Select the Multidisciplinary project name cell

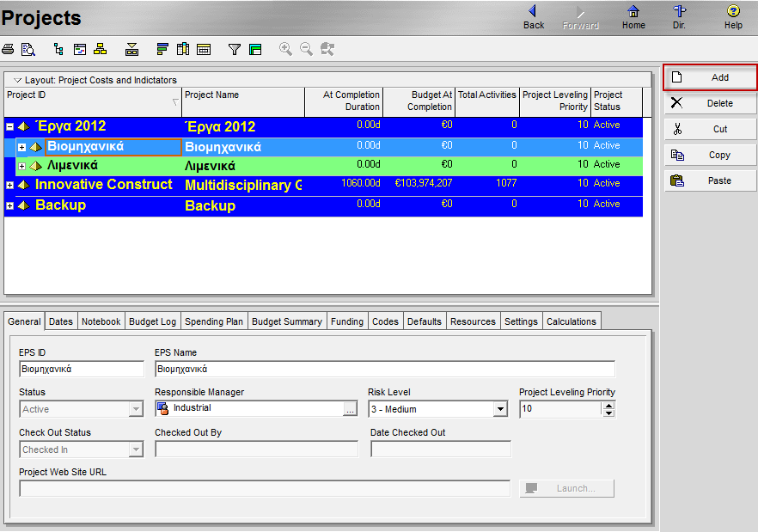[243, 185]
